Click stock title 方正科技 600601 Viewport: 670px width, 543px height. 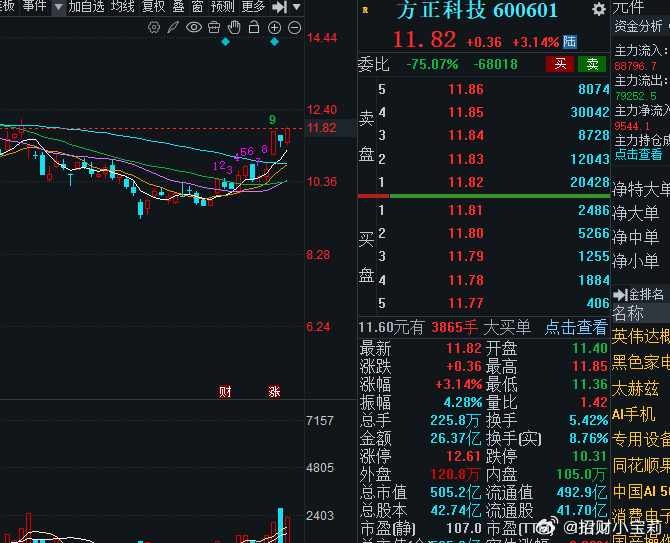point(477,10)
